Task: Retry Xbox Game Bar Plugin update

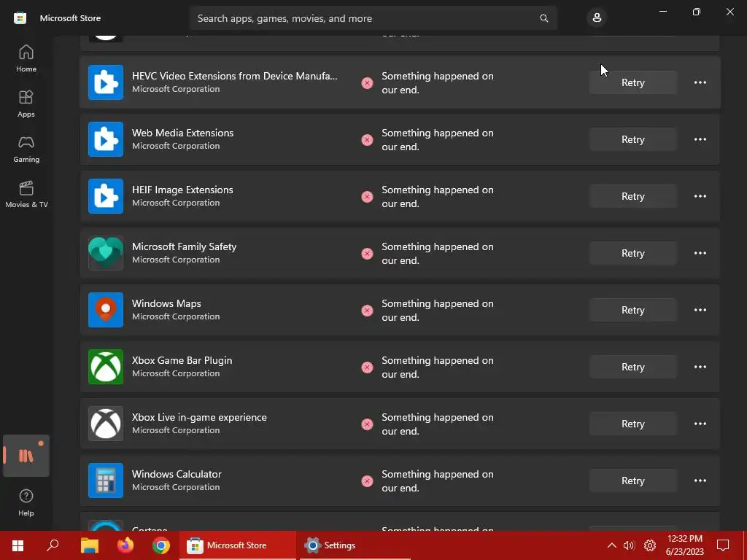Action: 632,367
